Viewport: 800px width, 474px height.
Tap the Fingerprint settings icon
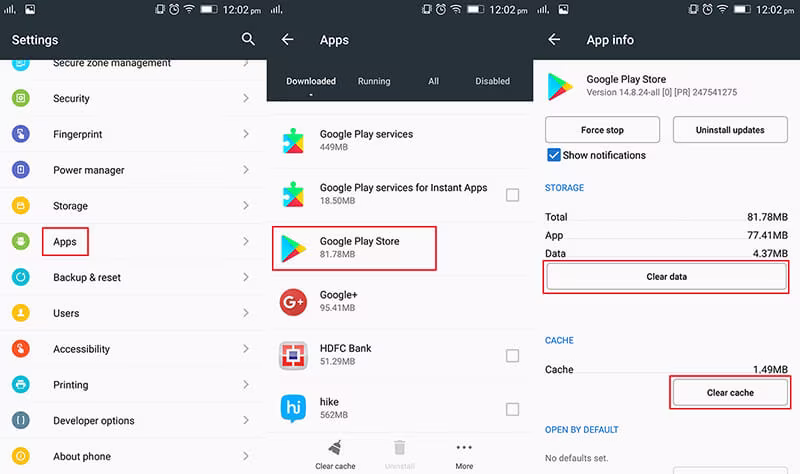click(21, 134)
